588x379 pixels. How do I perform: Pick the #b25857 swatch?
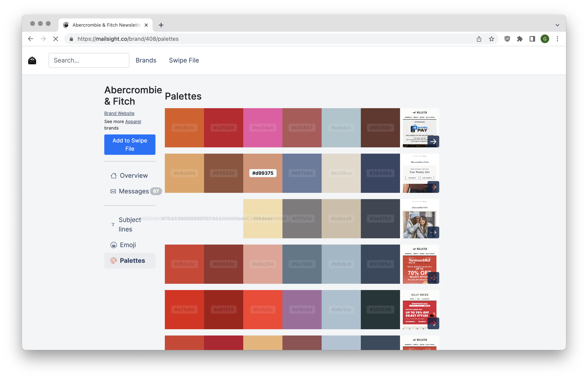tap(302, 128)
